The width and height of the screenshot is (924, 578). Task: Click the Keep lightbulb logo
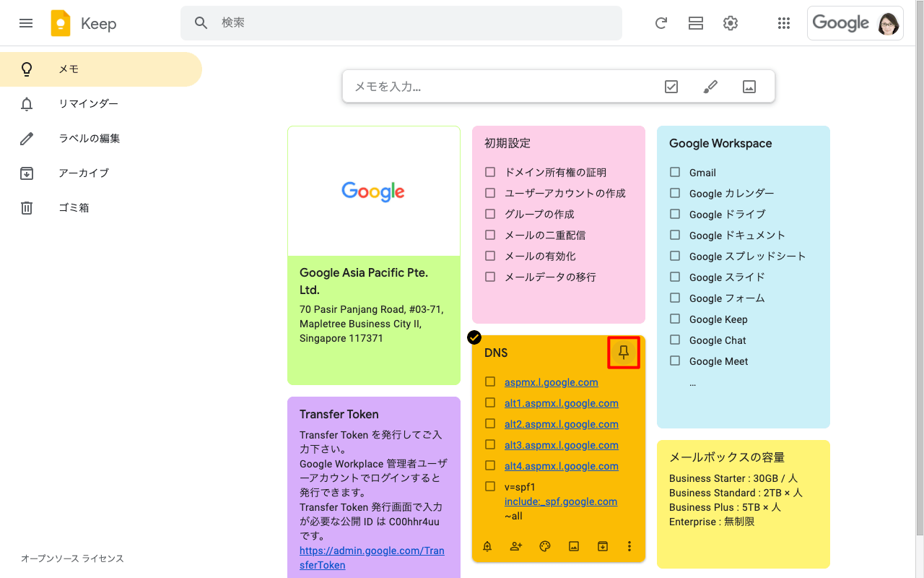(x=61, y=23)
